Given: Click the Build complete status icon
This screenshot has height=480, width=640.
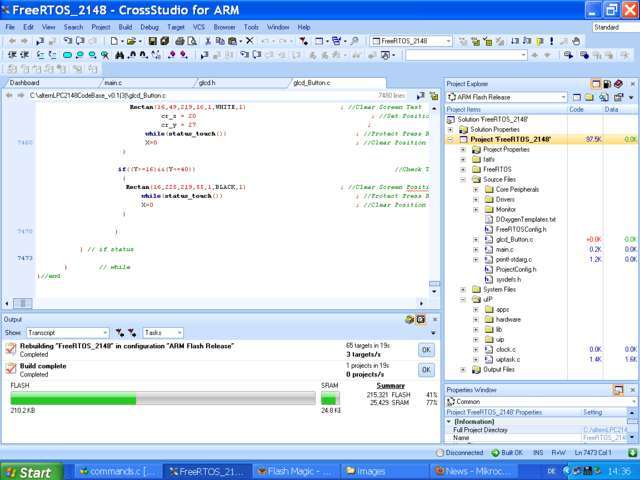Looking at the screenshot, I should click(10, 369).
